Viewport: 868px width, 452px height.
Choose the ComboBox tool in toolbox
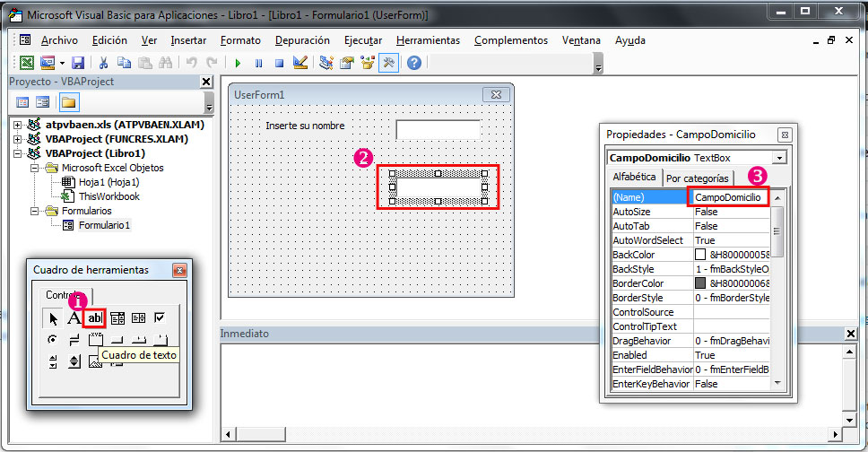tap(117, 318)
